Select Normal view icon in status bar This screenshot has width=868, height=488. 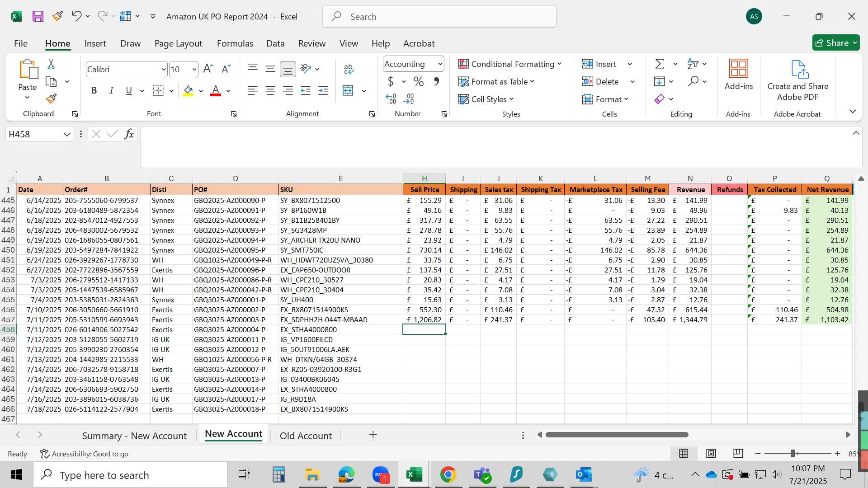click(x=684, y=453)
